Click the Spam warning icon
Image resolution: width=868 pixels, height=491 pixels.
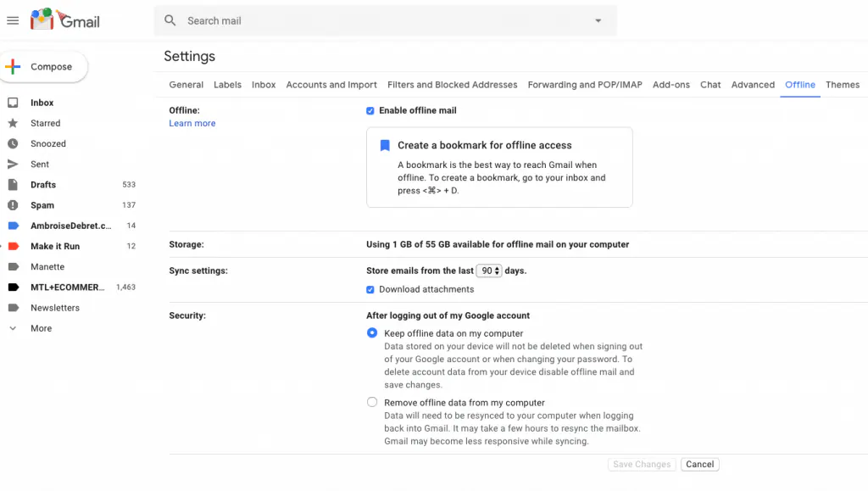[13, 205]
